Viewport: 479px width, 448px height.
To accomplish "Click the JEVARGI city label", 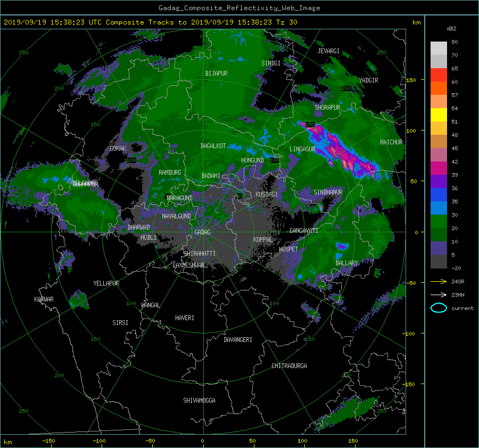I will click(x=328, y=51).
